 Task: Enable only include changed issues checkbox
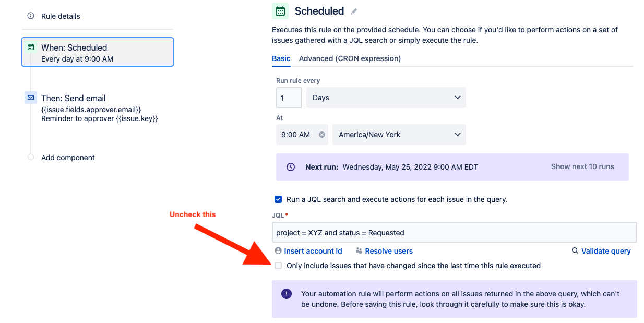click(x=278, y=266)
